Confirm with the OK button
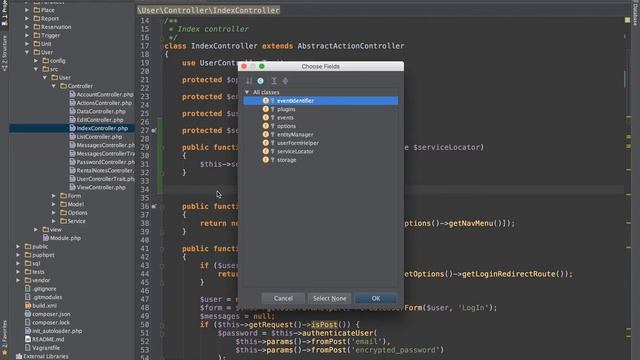 (x=376, y=298)
